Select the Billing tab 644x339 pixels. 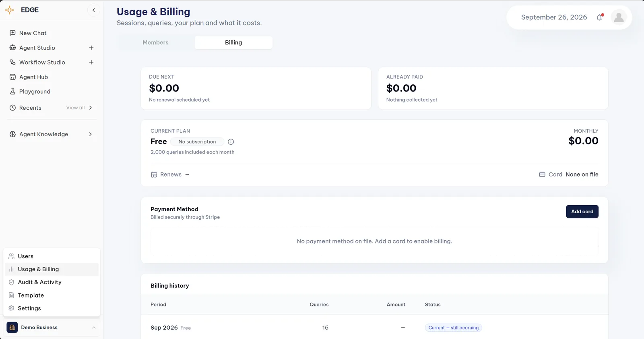[x=233, y=43]
